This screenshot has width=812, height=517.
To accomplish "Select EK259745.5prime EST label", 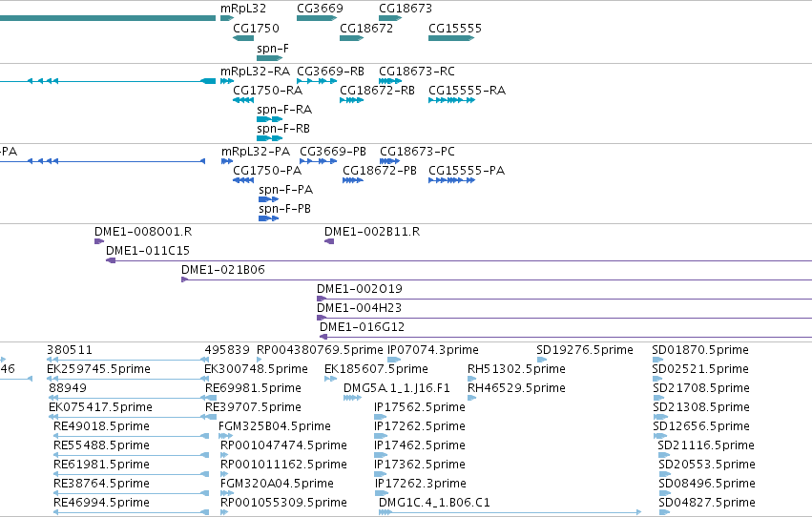I will (98, 369).
